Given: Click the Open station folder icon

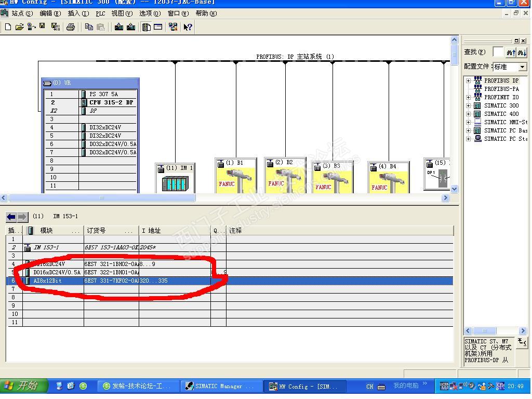Looking at the screenshot, I should [x=20, y=27].
